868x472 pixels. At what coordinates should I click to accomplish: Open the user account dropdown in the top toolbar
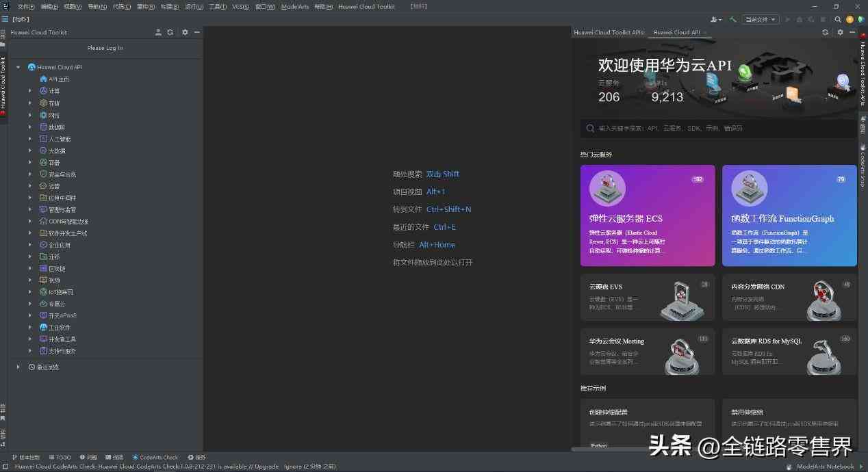click(717, 19)
